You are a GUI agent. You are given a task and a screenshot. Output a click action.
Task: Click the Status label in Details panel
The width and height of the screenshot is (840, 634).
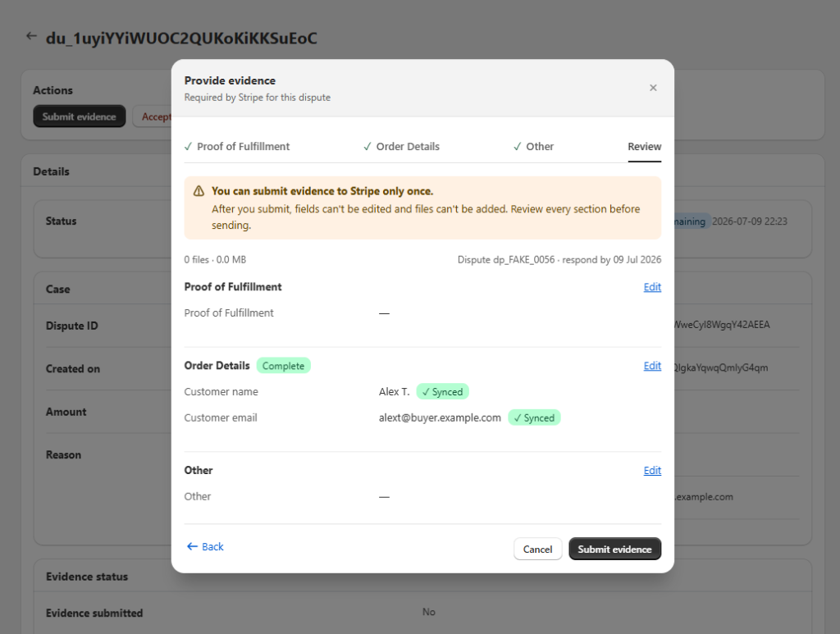(61, 221)
